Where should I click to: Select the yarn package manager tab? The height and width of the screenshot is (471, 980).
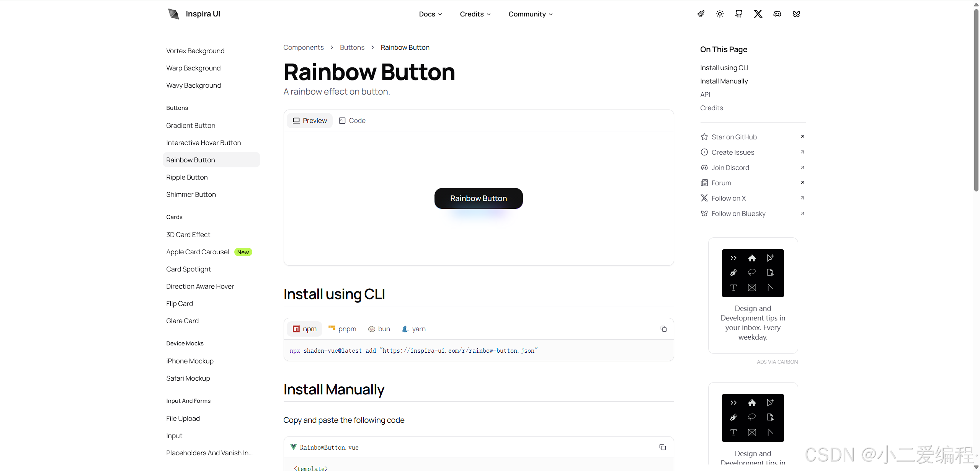(x=414, y=329)
